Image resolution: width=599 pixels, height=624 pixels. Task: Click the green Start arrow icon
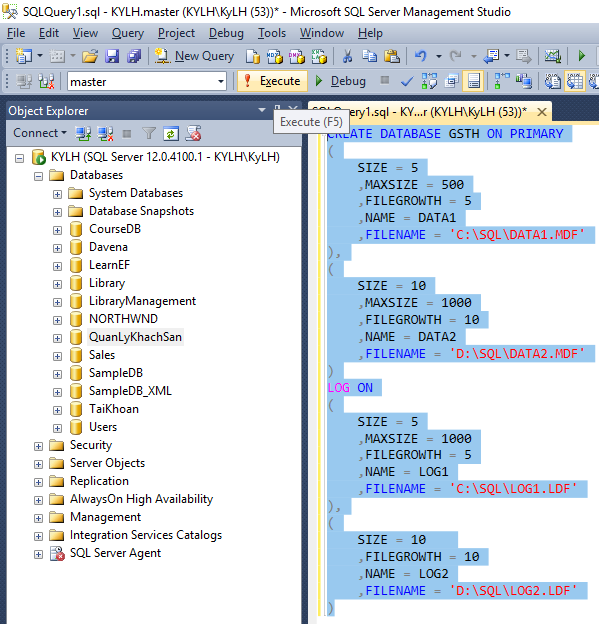pyautogui.click(x=581, y=56)
